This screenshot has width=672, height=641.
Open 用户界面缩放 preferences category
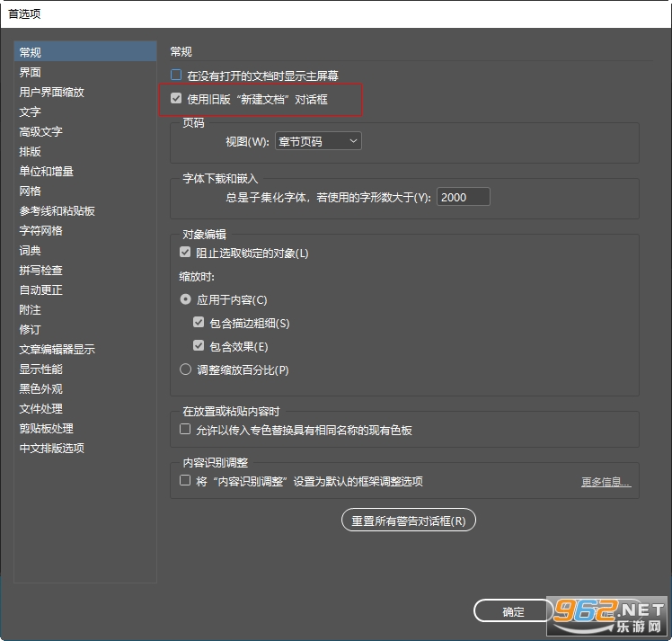(85, 92)
